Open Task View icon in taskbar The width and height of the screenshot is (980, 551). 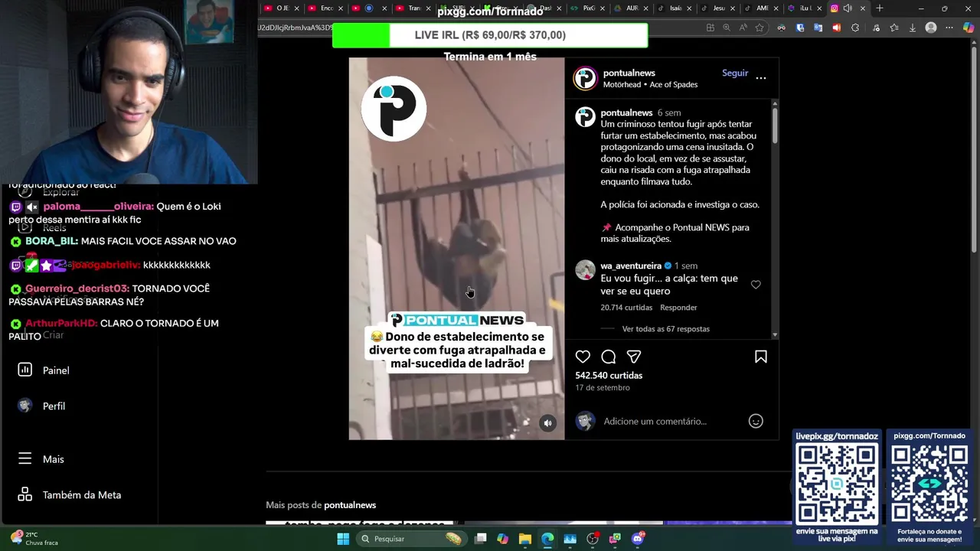pyautogui.click(x=480, y=539)
